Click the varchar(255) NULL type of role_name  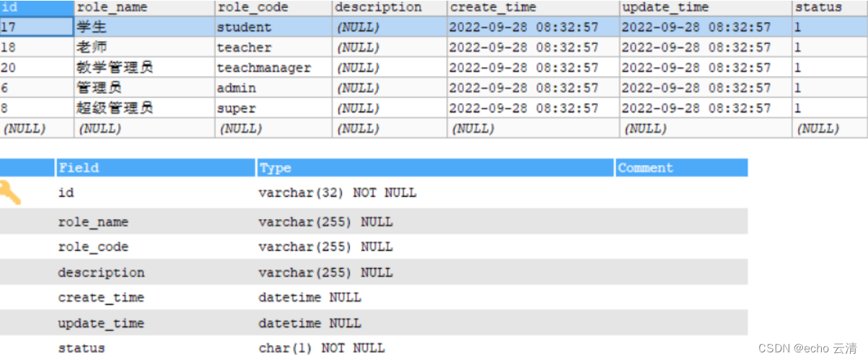[325, 221]
